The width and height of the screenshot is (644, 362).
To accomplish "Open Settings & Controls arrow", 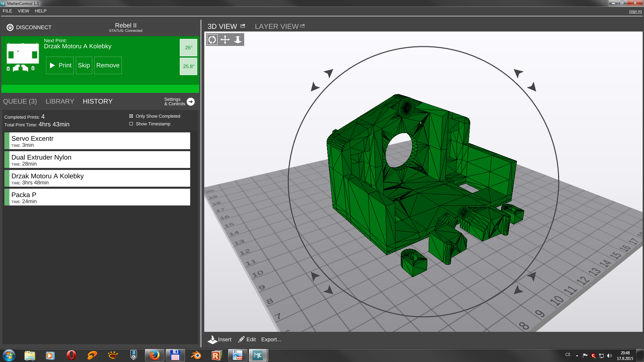I will click(x=191, y=102).
